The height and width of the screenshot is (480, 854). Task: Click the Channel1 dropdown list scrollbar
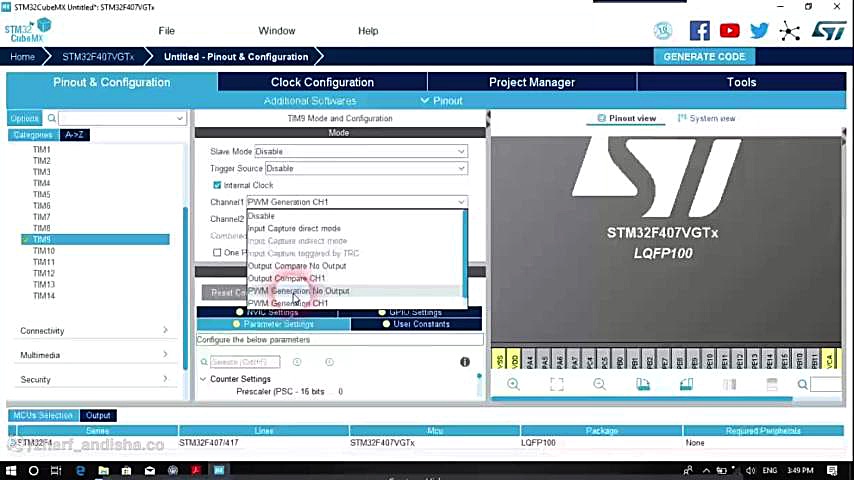pos(465,253)
